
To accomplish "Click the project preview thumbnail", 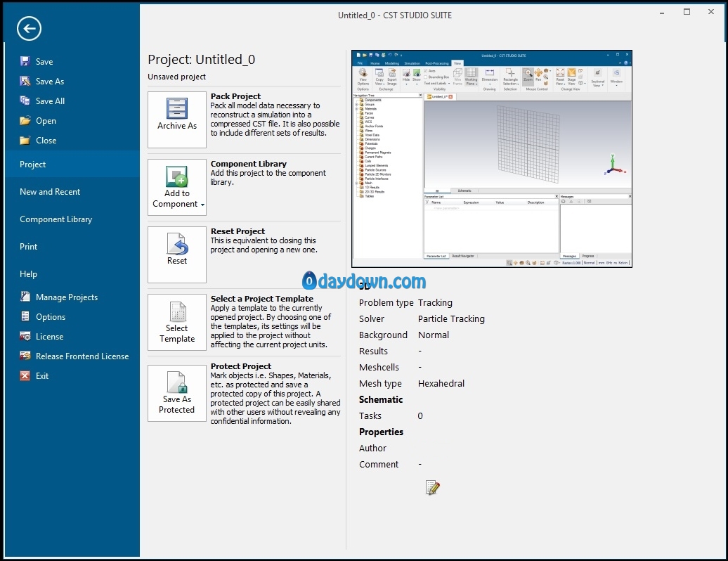I will point(492,159).
